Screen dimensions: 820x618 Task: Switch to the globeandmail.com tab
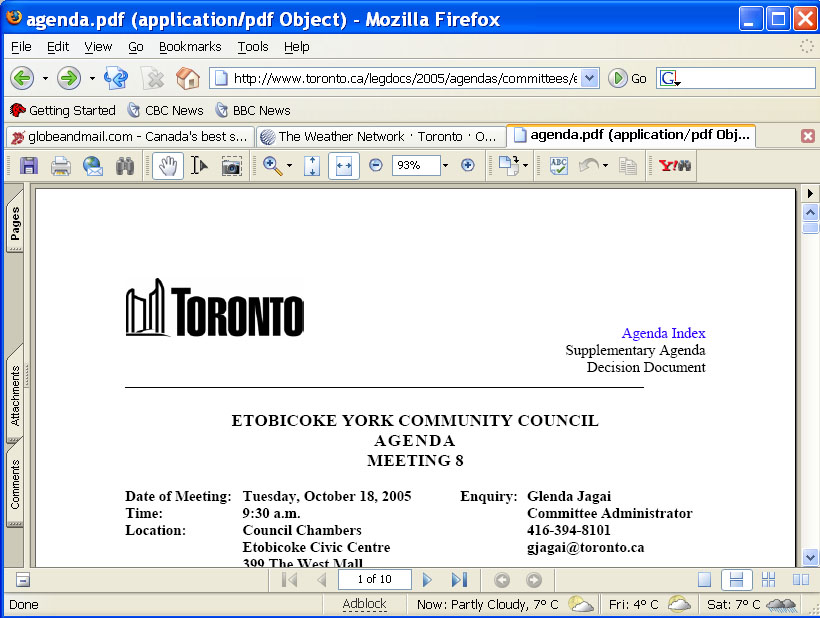130,136
